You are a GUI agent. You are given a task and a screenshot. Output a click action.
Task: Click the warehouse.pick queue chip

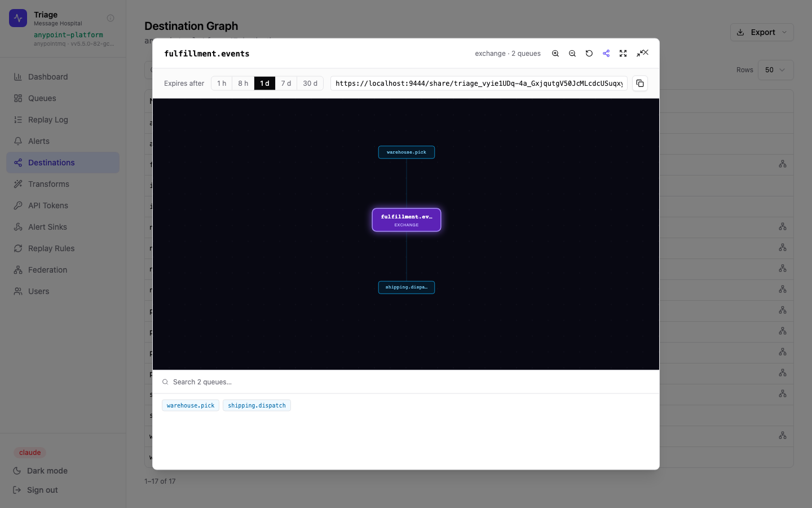[x=191, y=405]
